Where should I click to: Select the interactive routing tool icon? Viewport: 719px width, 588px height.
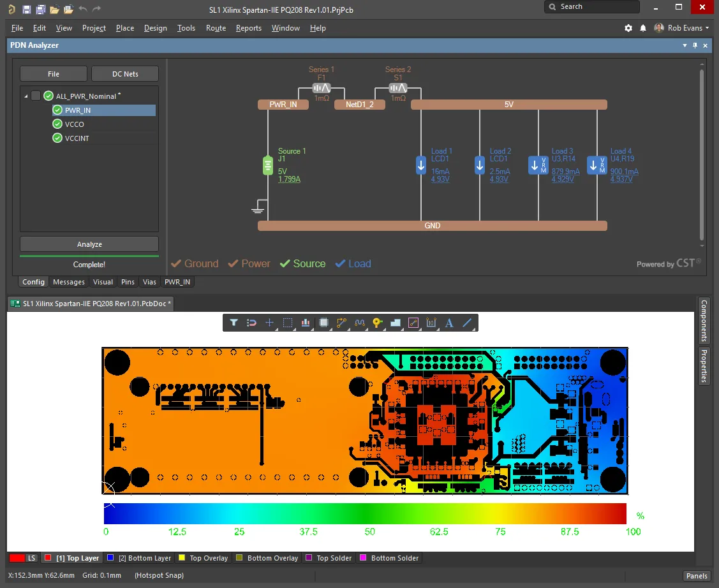pos(341,323)
